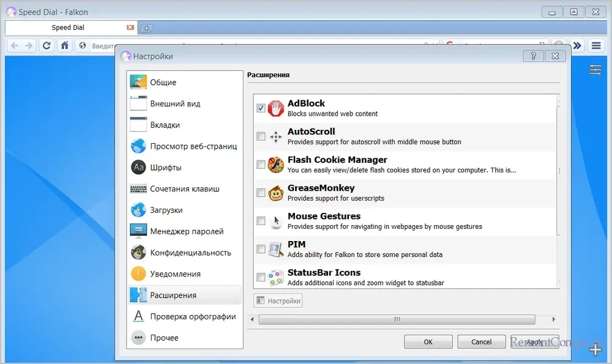The height and width of the screenshot is (364, 612).
Task: Confirm the dialog with OK
Action: [428, 342]
